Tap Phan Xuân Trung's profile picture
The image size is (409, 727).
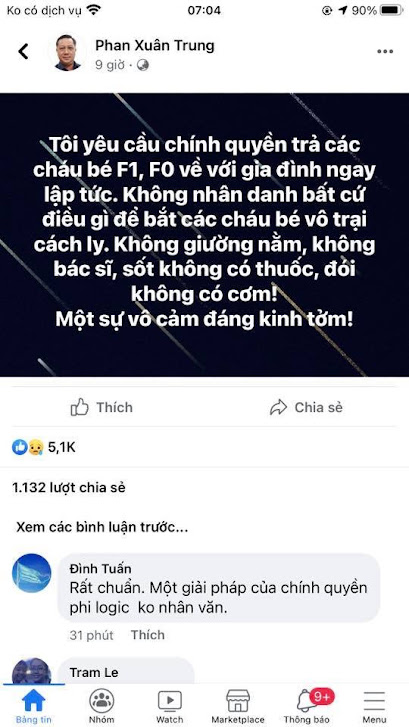pos(68,52)
